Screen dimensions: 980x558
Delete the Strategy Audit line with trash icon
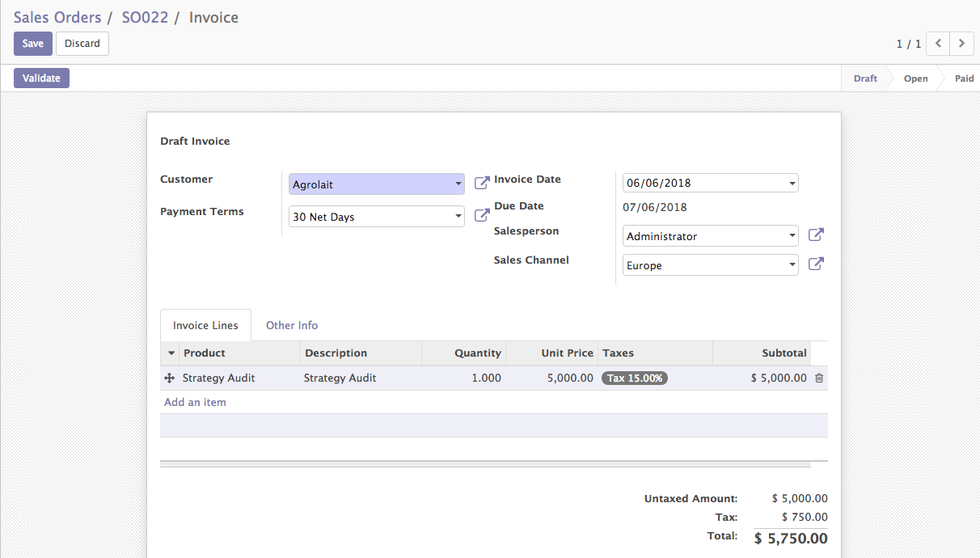(820, 378)
